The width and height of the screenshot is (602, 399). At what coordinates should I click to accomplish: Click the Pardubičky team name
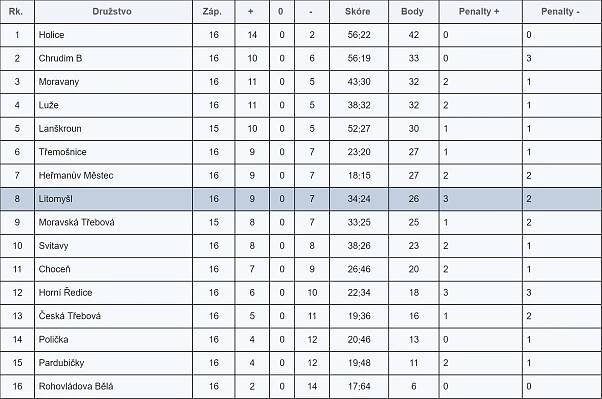coord(61,363)
